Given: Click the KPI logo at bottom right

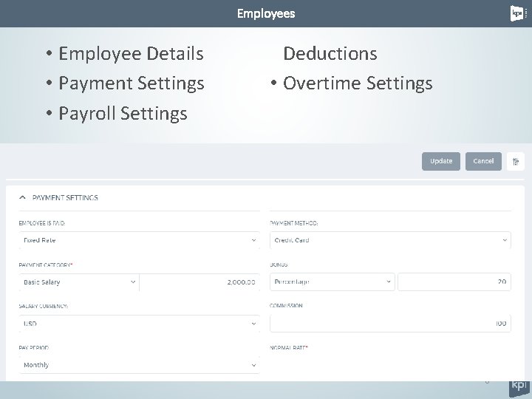Looking at the screenshot, I should (x=519, y=389).
